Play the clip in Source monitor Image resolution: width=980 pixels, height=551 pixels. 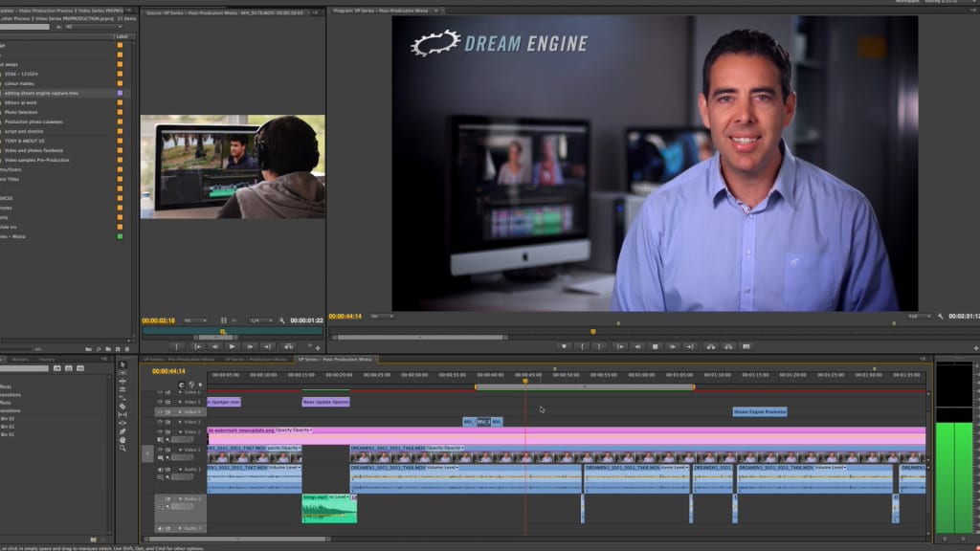tap(232, 346)
